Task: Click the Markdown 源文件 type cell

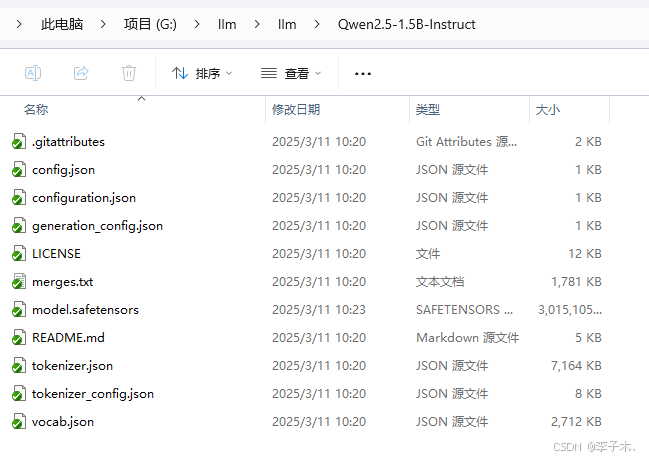Action: pos(467,338)
